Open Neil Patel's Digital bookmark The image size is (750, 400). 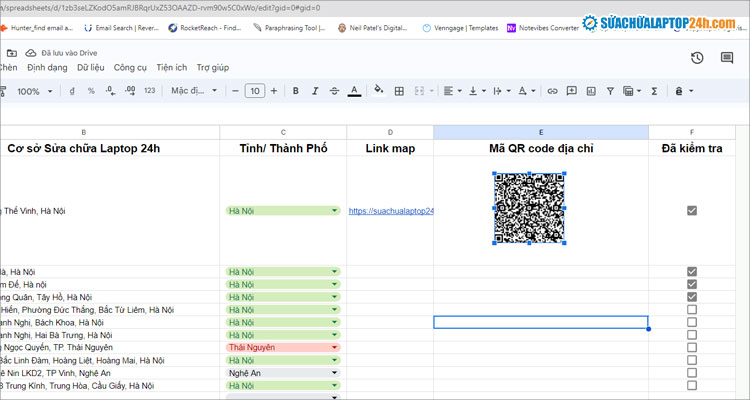pos(373,28)
